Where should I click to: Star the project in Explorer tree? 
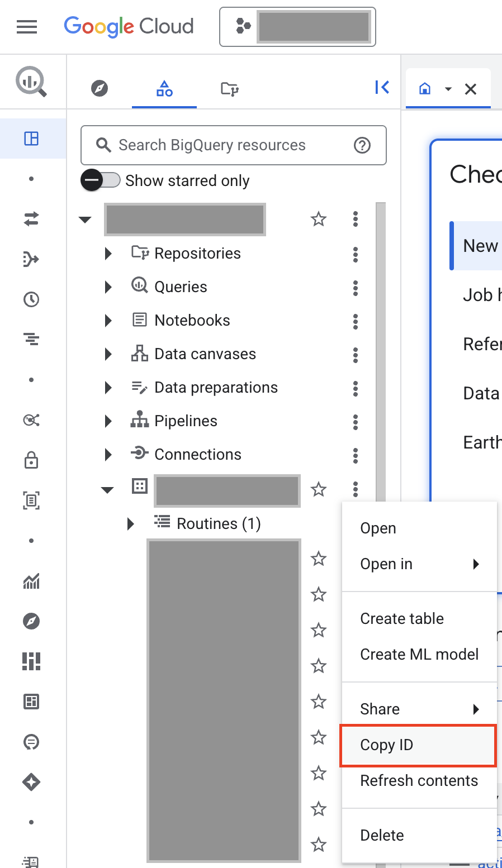[319, 219]
